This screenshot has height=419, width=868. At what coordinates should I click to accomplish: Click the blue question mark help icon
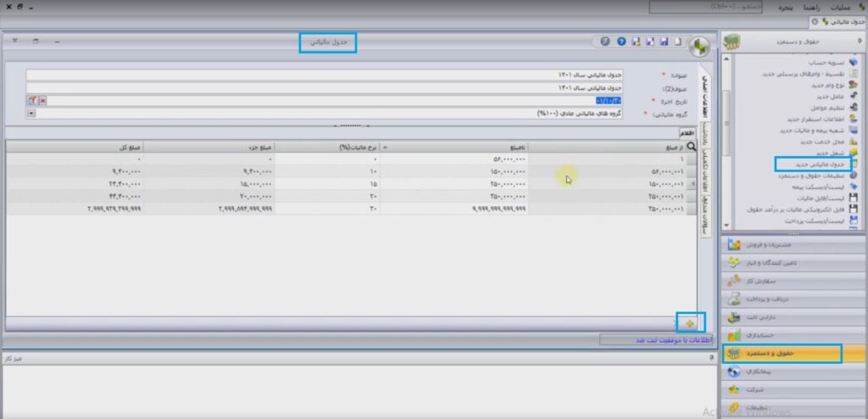621,42
